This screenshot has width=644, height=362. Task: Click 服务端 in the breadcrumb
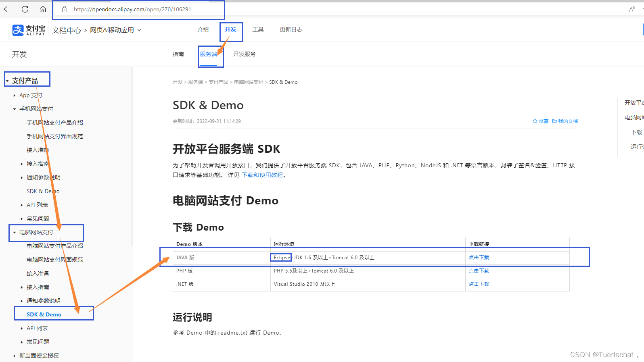195,82
